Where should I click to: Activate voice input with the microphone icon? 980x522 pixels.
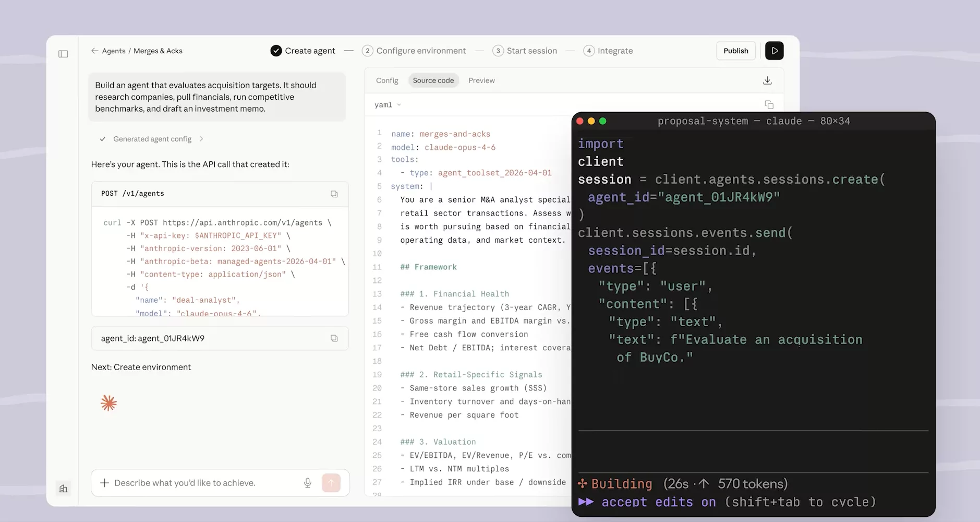pos(308,482)
